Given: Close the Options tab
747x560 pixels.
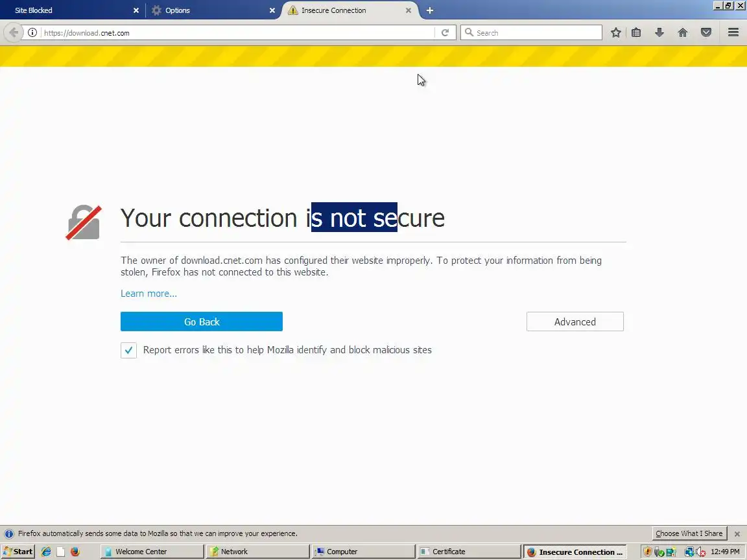Looking at the screenshot, I should point(272,10).
